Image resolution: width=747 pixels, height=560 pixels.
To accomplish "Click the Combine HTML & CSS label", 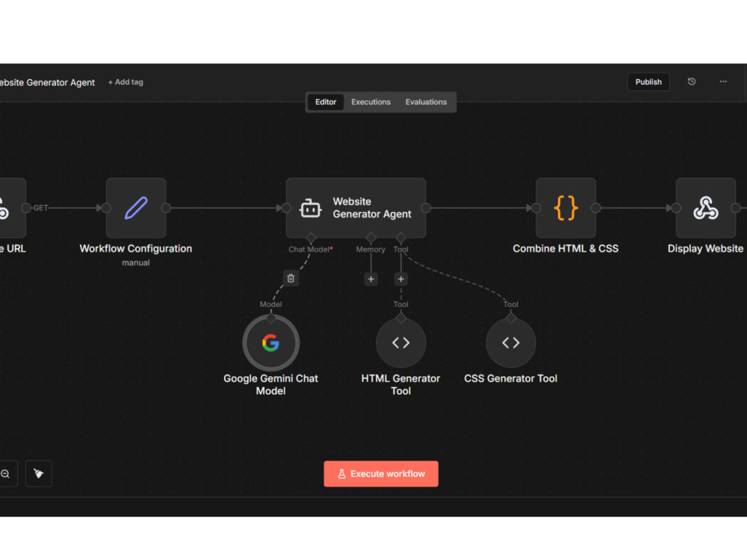I will point(565,249).
